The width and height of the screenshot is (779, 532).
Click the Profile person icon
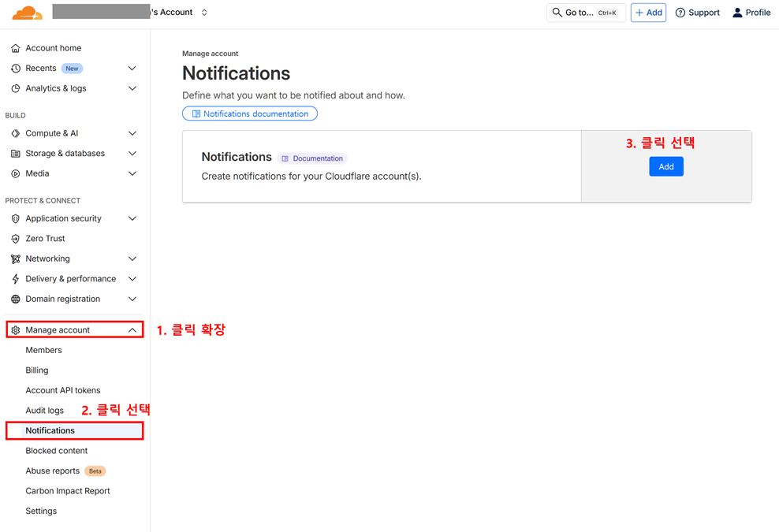coord(737,13)
